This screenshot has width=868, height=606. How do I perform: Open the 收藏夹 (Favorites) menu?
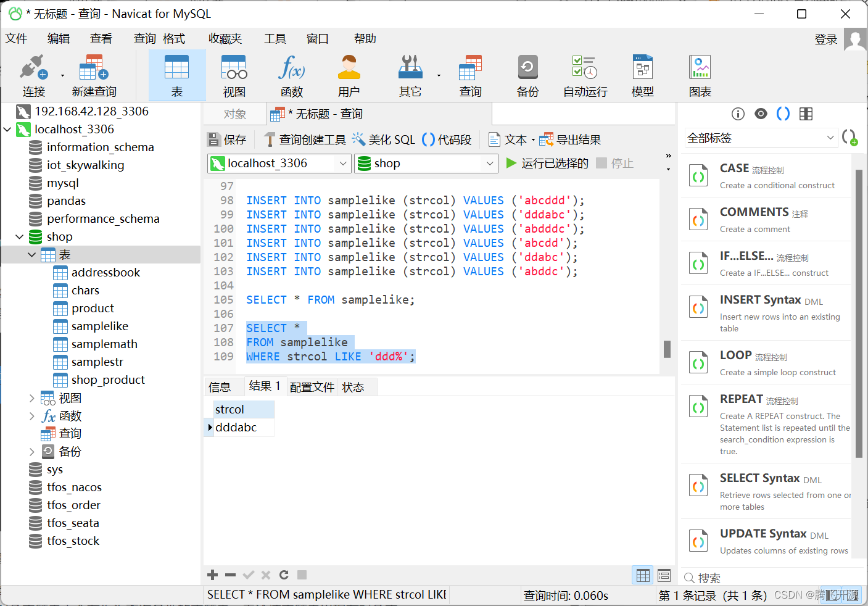[x=225, y=39]
